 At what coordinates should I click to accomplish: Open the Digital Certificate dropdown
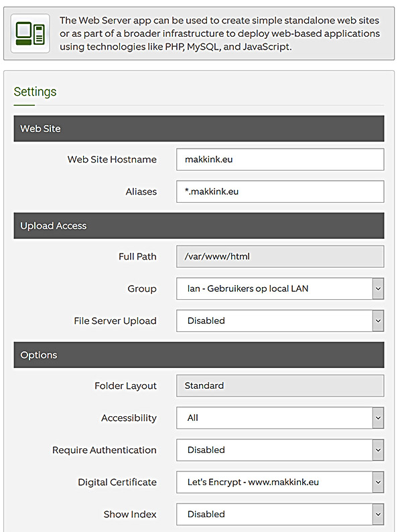point(280,482)
